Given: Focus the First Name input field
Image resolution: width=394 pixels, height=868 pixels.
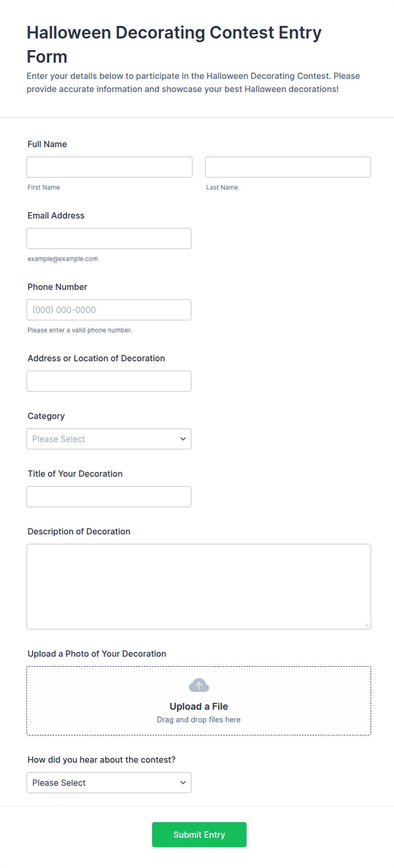Looking at the screenshot, I should tap(109, 167).
